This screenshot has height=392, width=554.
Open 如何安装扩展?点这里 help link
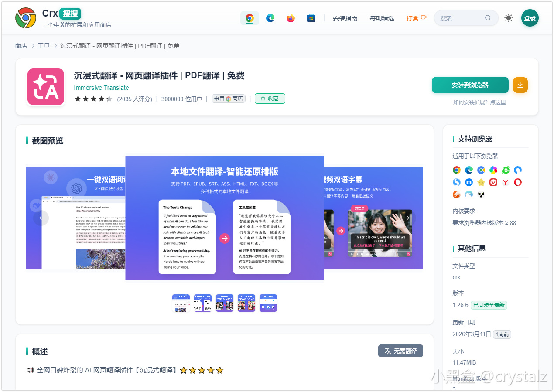click(x=479, y=102)
